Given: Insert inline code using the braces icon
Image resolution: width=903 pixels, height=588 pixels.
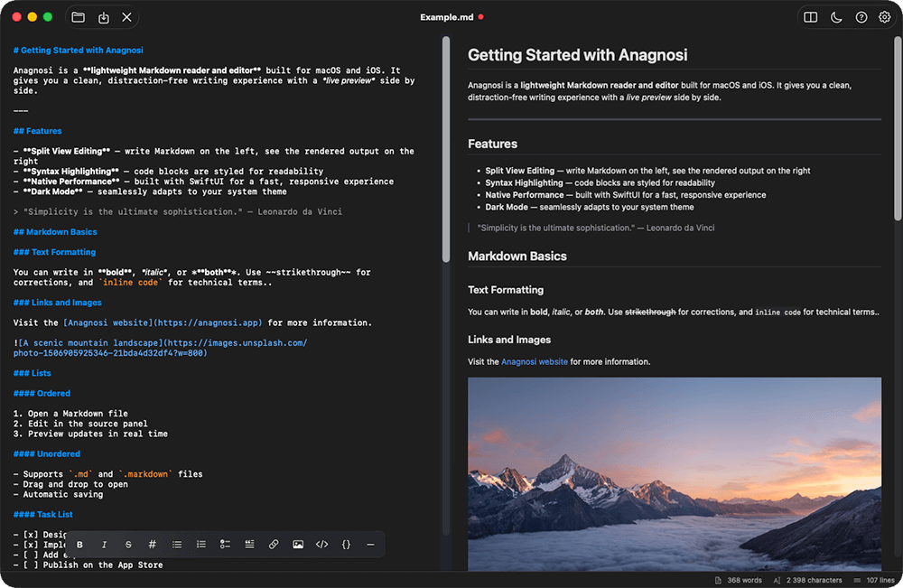Looking at the screenshot, I should pyautogui.click(x=346, y=544).
